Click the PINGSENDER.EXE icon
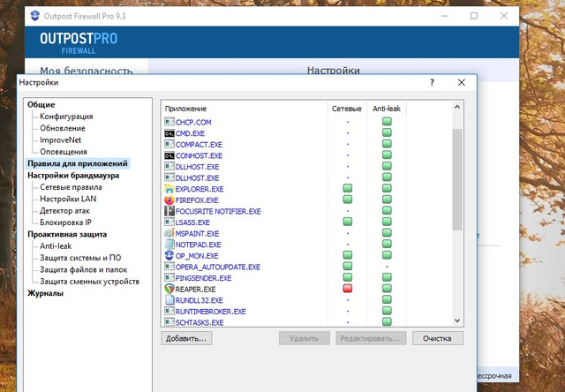This screenshot has height=392, width=565. click(x=169, y=278)
